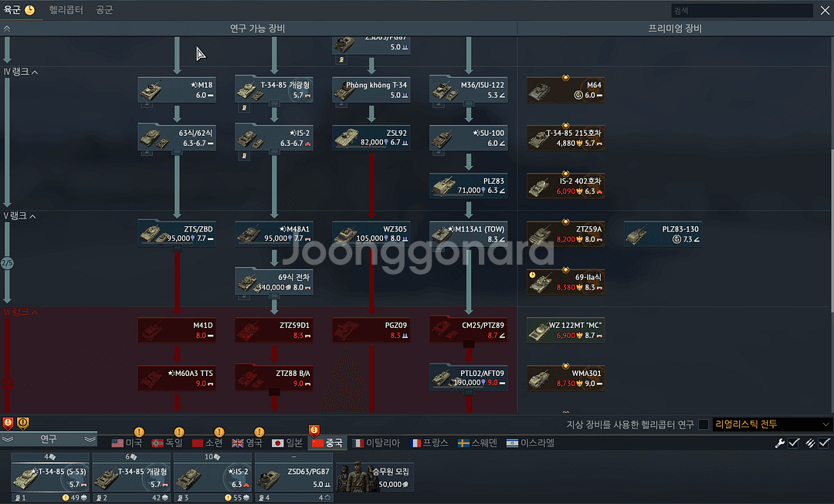Click the right chevron on the 연구 bar
The image size is (834, 504).
point(90,439)
